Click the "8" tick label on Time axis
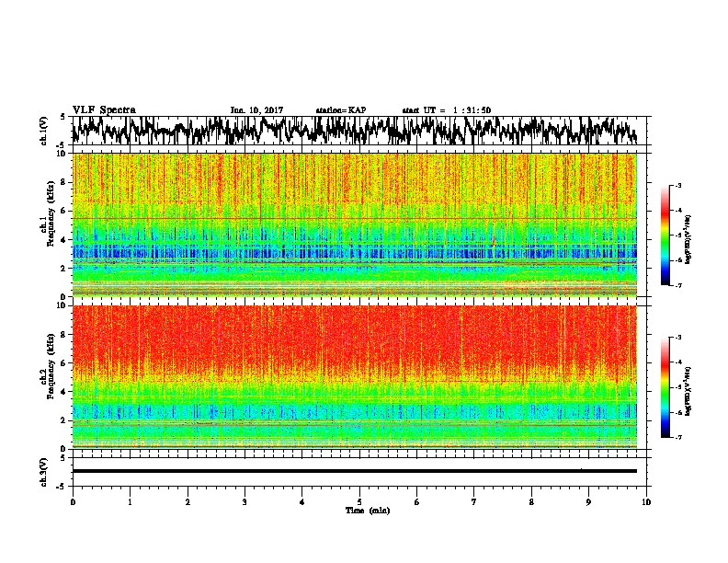 tap(531, 502)
